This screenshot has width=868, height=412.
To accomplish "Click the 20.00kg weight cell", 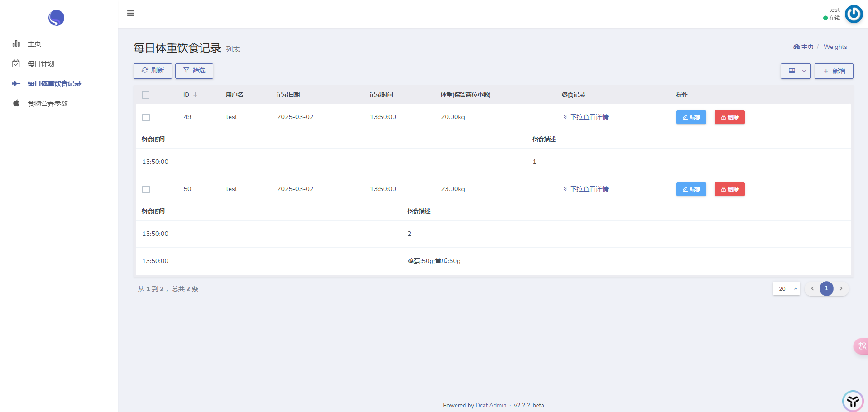I will (453, 117).
